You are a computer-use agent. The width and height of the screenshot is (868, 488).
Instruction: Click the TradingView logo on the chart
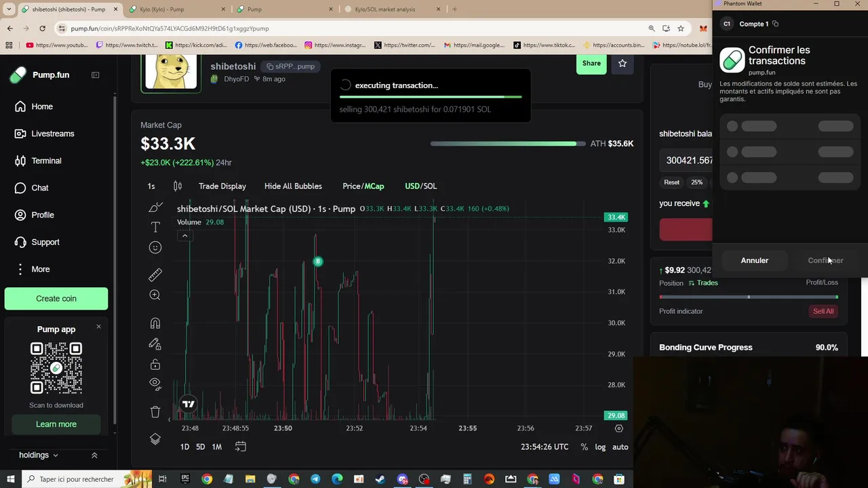(x=189, y=404)
